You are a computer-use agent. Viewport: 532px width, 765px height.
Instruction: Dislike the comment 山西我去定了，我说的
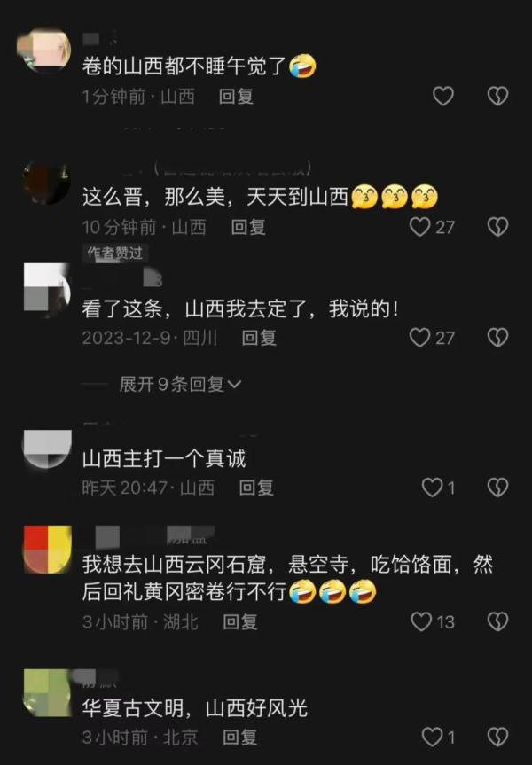497,337
